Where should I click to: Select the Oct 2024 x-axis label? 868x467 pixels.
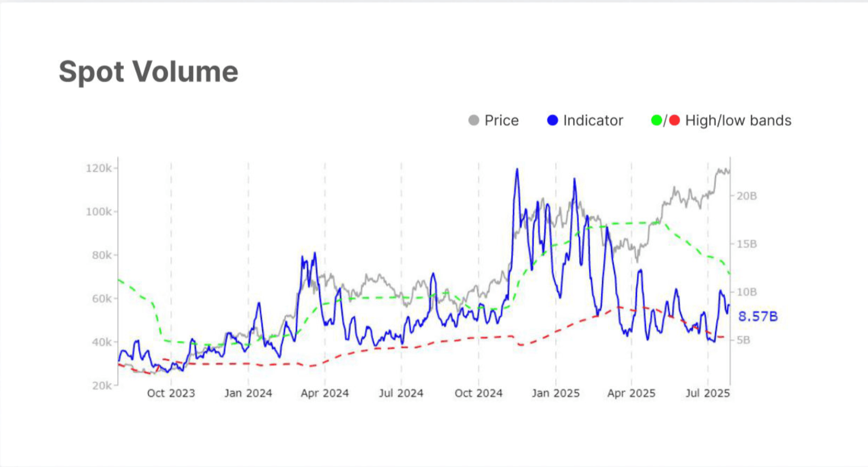[478, 393]
